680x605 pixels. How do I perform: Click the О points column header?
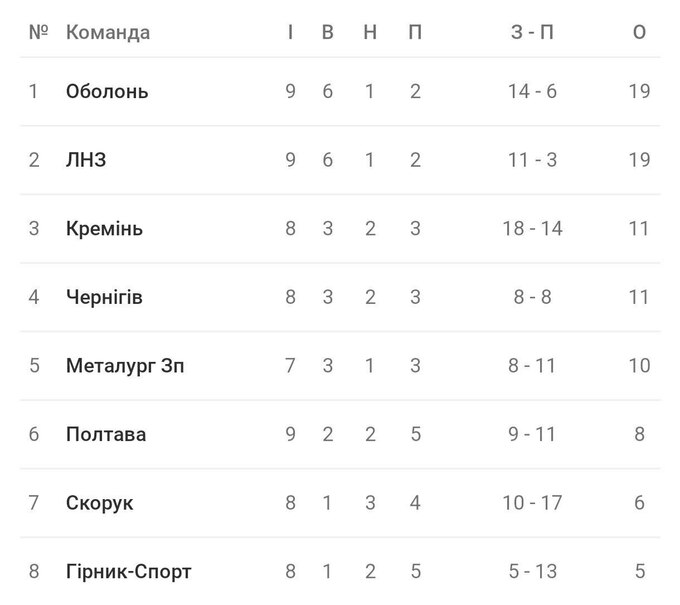pyautogui.click(x=640, y=32)
